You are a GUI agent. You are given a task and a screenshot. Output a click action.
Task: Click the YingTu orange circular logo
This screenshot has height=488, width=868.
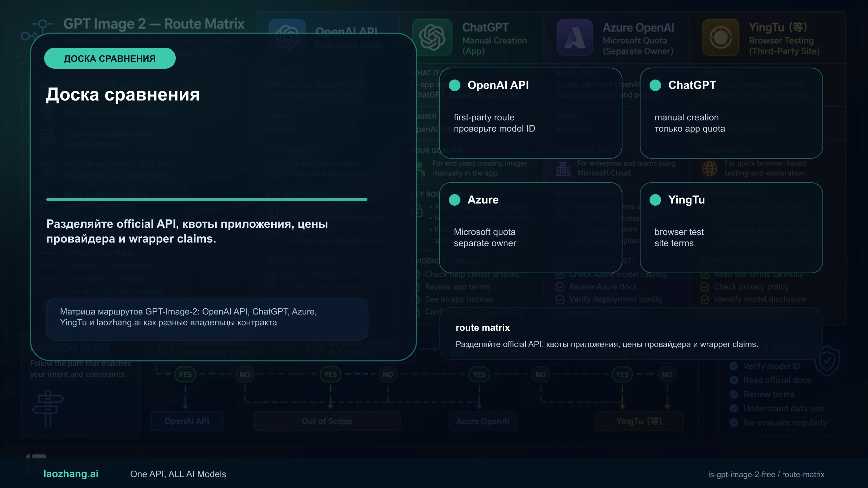tap(720, 37)
